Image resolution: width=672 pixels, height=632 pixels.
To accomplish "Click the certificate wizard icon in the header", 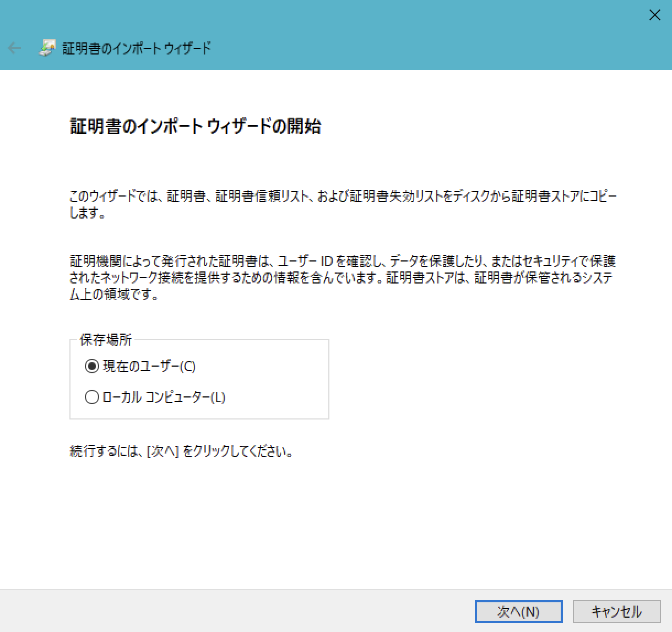I will tap(47, 48).
